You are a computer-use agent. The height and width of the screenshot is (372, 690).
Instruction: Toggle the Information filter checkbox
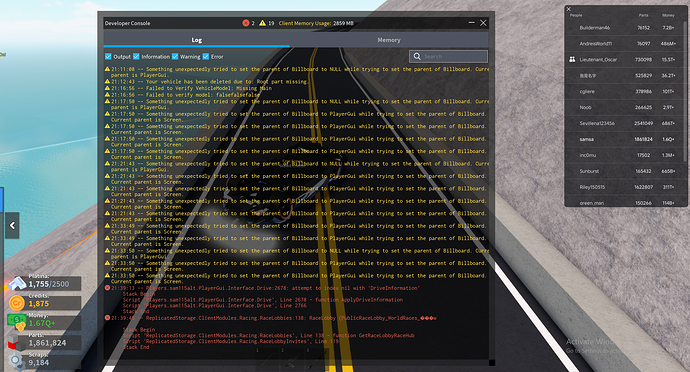click(136, 56)
